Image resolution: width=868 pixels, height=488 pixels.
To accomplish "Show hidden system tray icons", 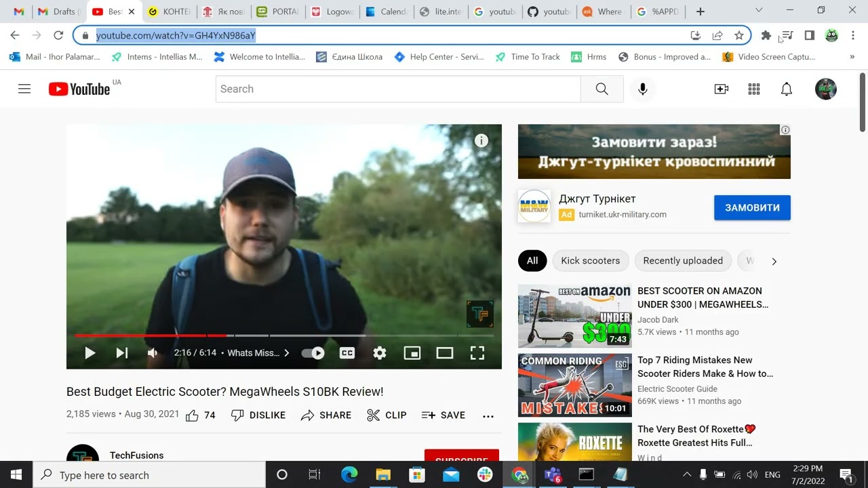I will (687, 475).
